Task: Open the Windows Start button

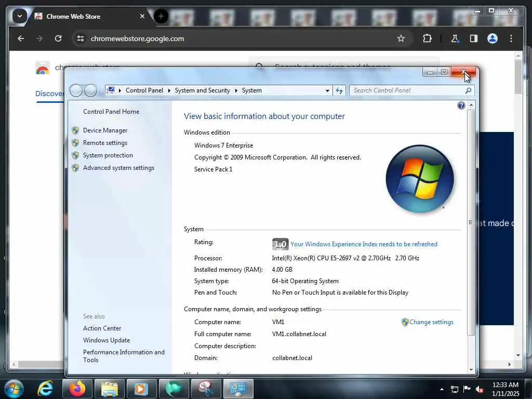Action: tap(14, 389)
